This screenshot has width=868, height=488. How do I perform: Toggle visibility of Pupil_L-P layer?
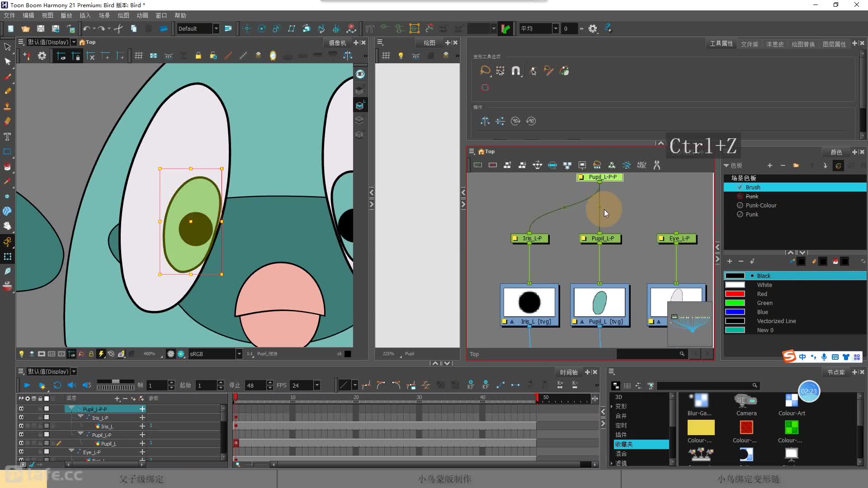pos(21,435)
